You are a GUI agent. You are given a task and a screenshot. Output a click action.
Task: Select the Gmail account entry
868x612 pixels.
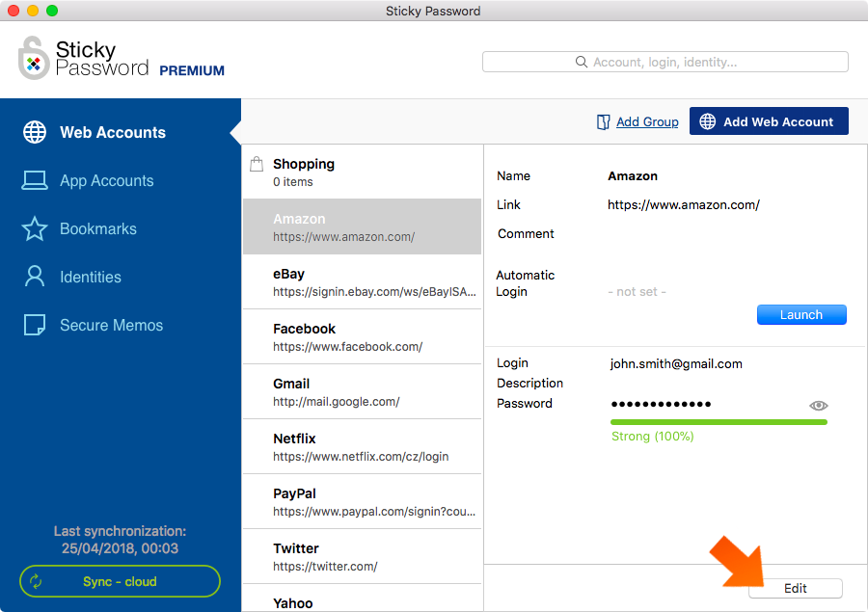(x=362, y=391)
